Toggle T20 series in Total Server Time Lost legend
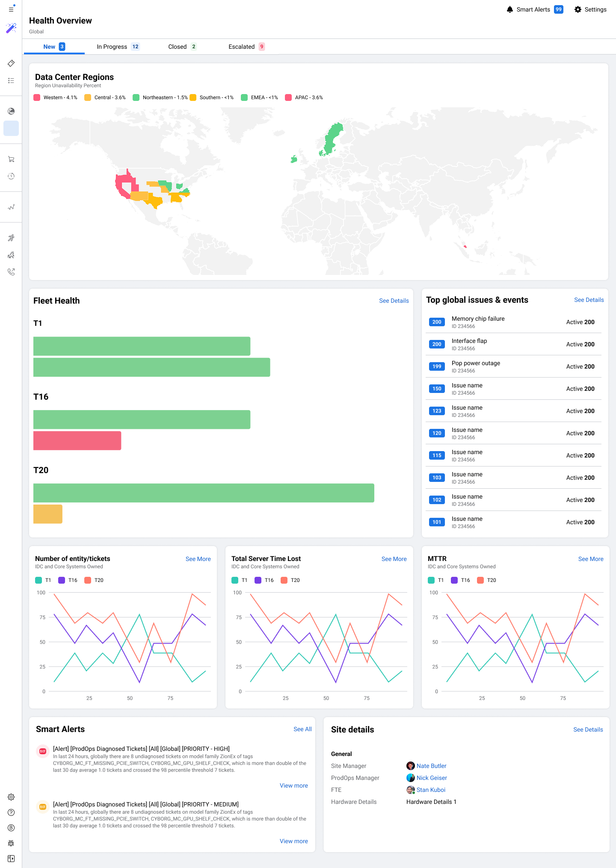The height and width of the screenshot is (868, 616). pos(290,580)
